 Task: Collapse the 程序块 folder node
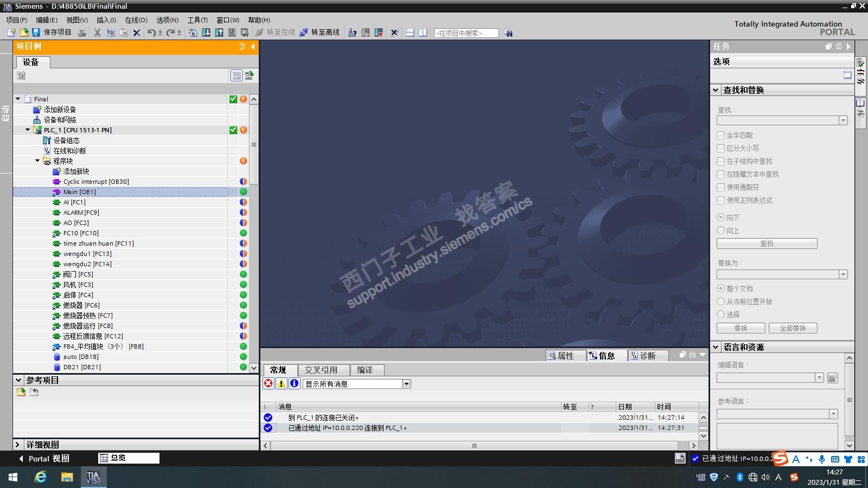tap(37, 161)
